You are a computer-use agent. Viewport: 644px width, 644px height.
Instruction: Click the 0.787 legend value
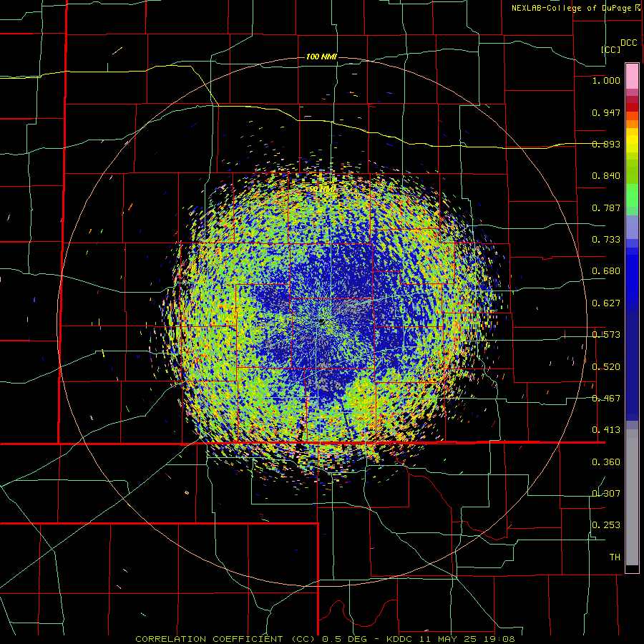(x=606, y=208)
